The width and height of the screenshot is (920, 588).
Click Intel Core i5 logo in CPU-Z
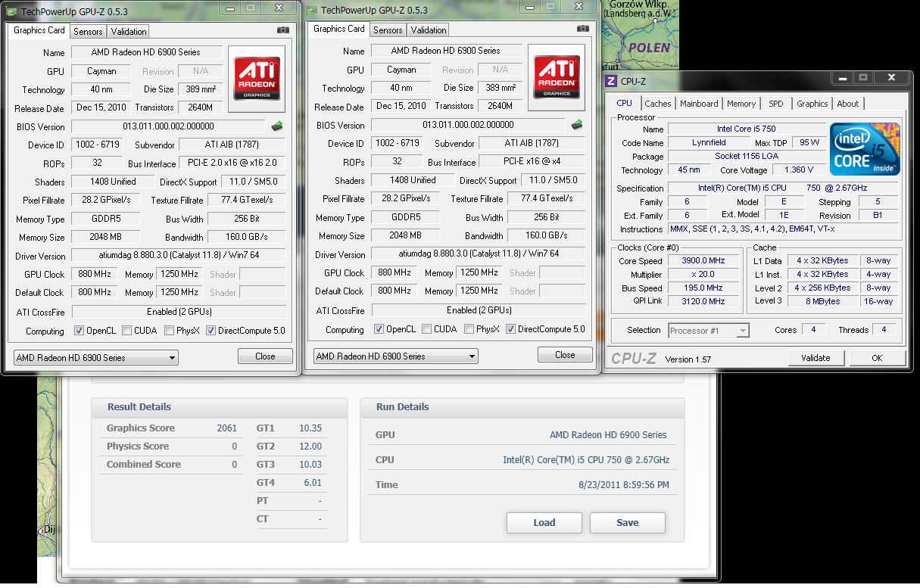(865, 149)
